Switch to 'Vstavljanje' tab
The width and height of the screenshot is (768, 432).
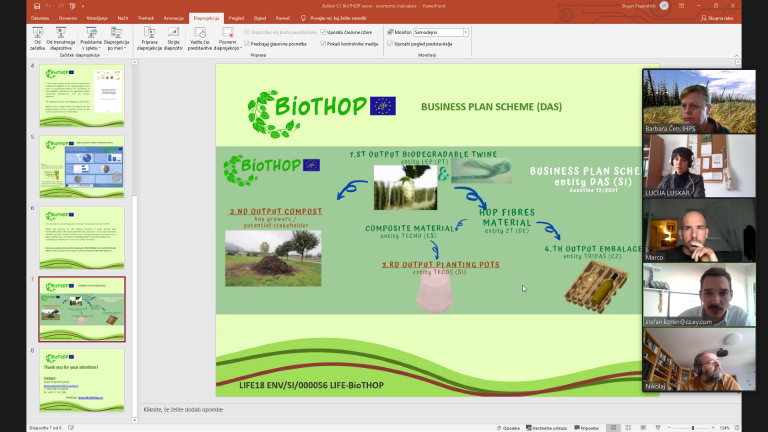coord(97,18)
